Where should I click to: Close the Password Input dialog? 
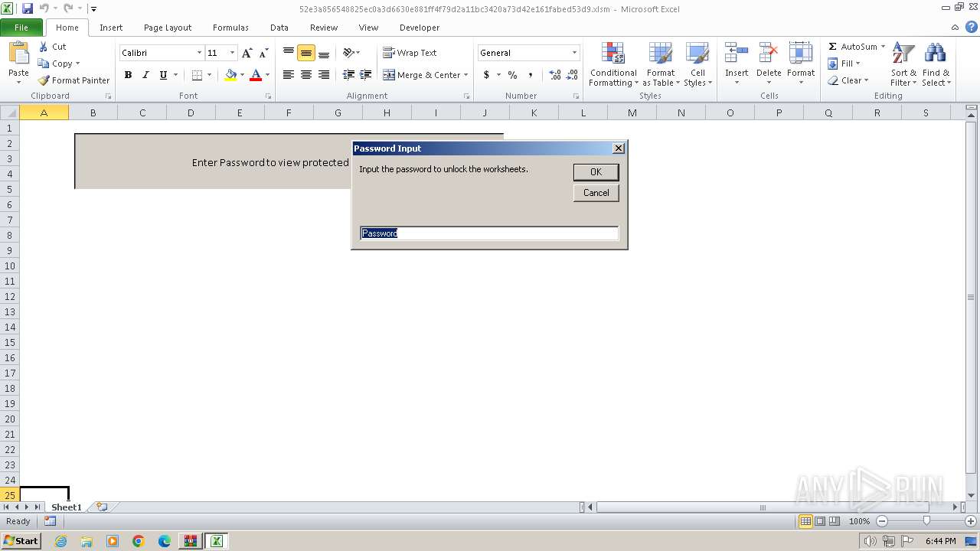click(x=619, y=148)
